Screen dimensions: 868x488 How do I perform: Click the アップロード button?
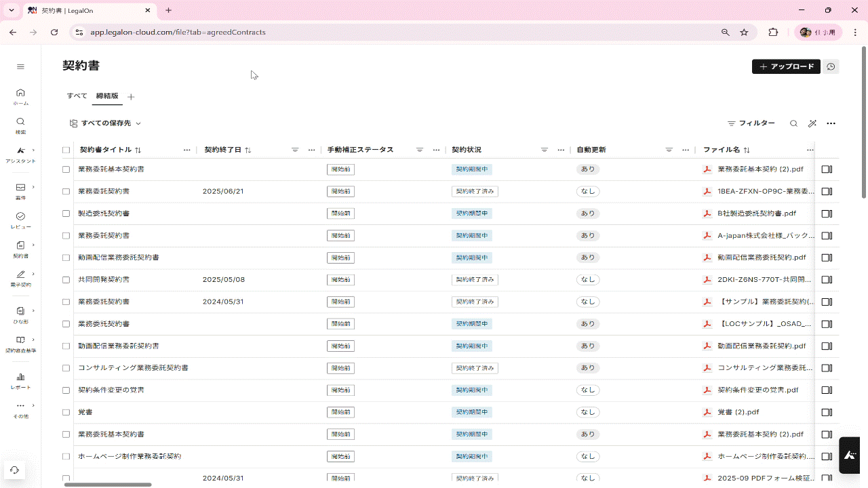point(786,66)
